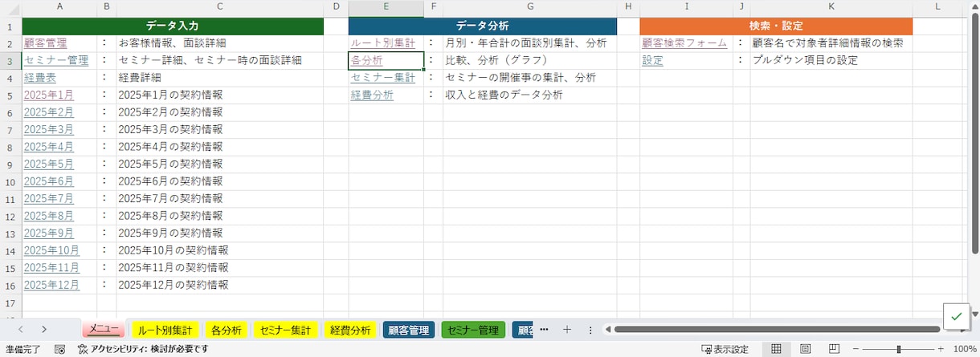Viewport: 980px width, 357px height.
Task: Open the 2025年11月 link
Action: [52, 267]
